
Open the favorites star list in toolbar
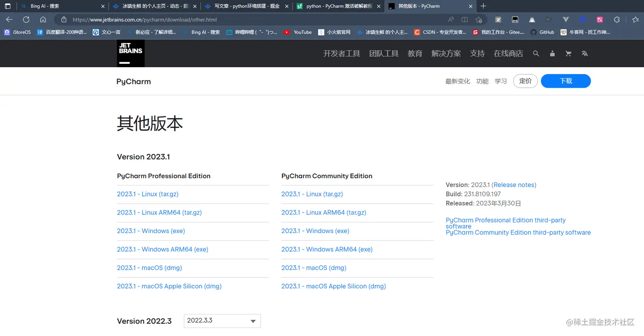[x=635, y=20]
